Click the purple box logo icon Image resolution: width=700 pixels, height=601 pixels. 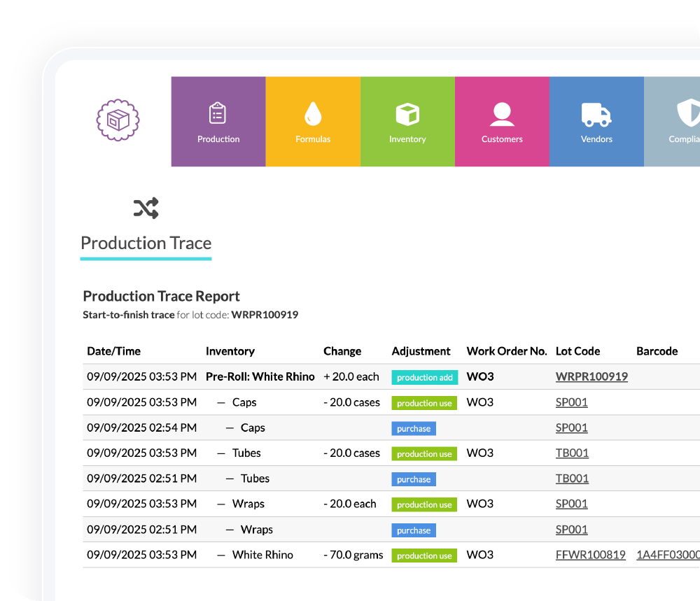pos(118,120)
